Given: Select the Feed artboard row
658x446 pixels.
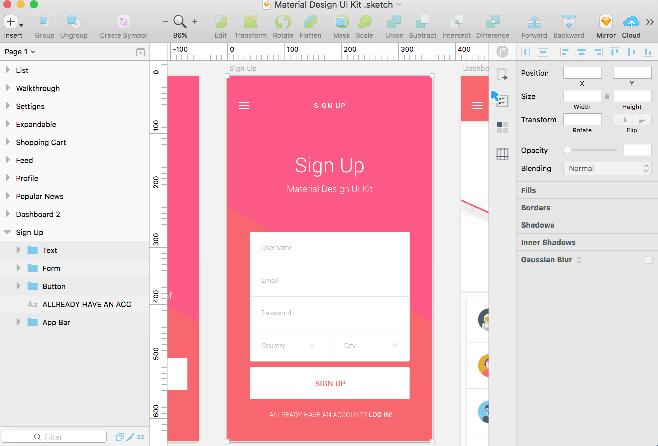Looking at the screenshot, I should (75, 160).
